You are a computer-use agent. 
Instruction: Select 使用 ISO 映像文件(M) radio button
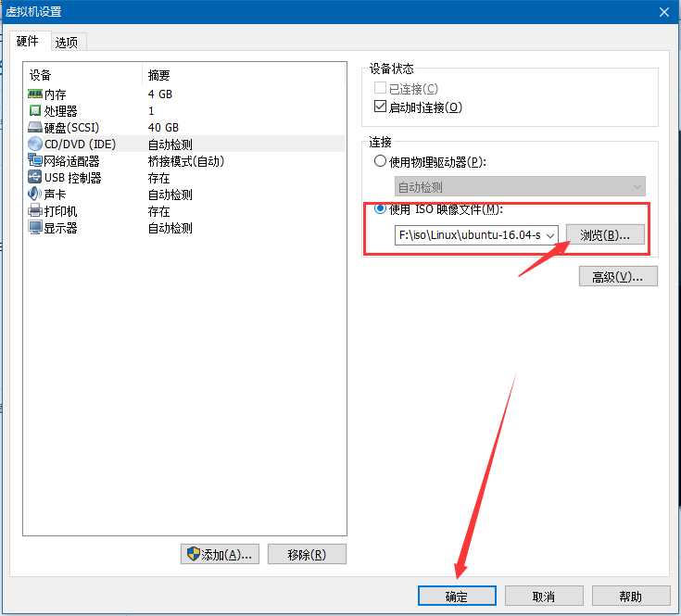coord(380,208)
